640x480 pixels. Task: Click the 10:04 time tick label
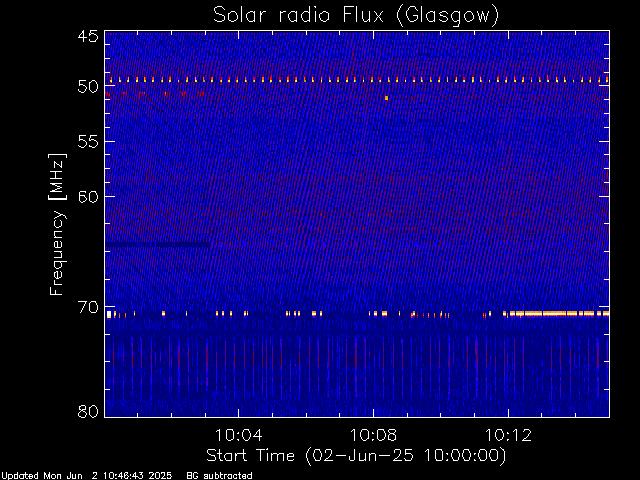(238, 435)
